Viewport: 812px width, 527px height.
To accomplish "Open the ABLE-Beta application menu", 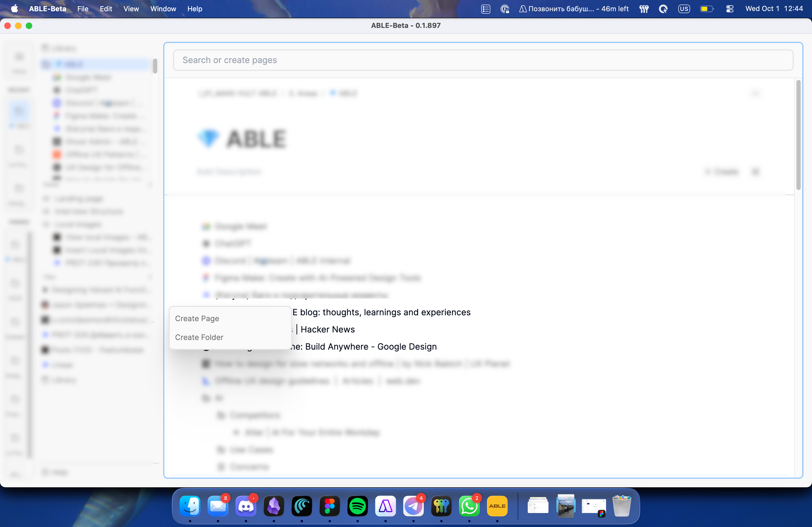I will [48, 9].
